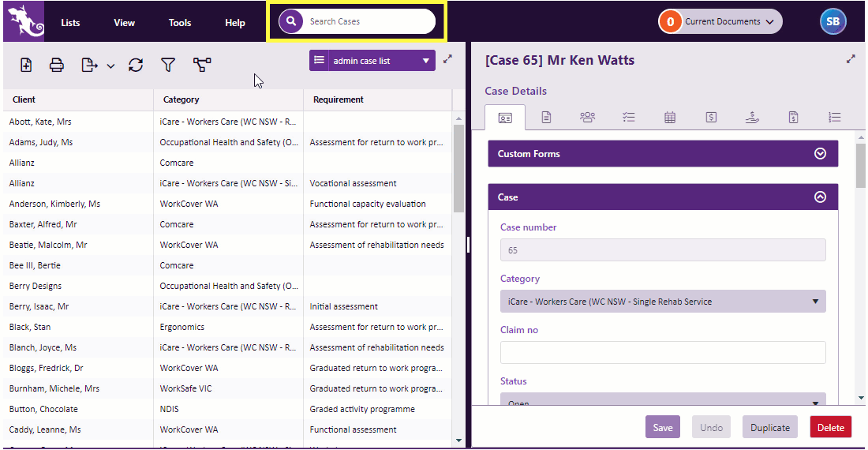
Task: Click the print icon in toolbar
Action: tap(57, 66)
